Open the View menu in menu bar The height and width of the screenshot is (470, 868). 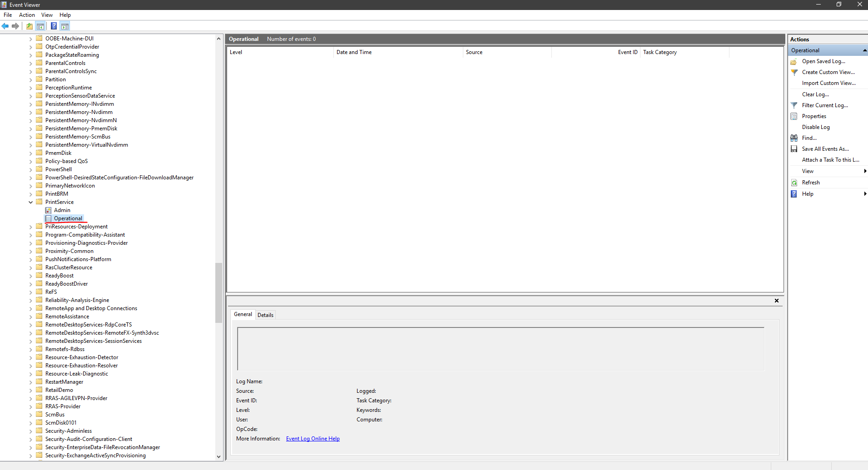click(47, 15)
